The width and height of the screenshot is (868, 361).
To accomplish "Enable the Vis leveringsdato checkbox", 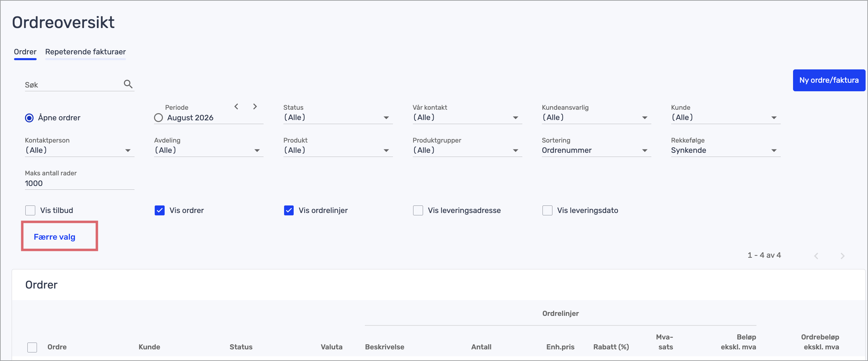I will [547, 210].
